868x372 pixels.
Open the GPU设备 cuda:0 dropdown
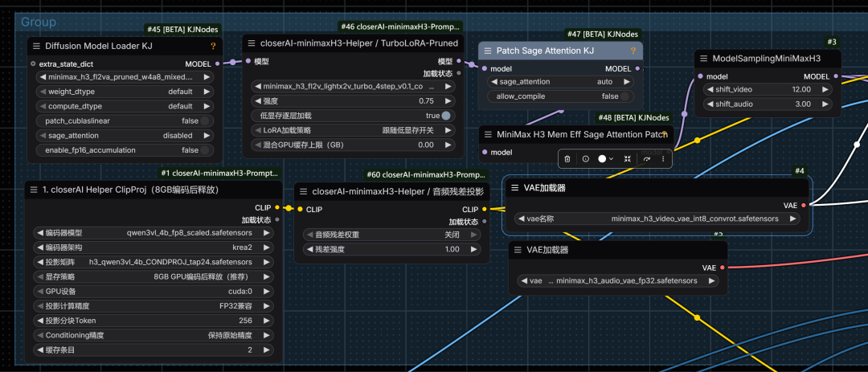tap(153, 291)
